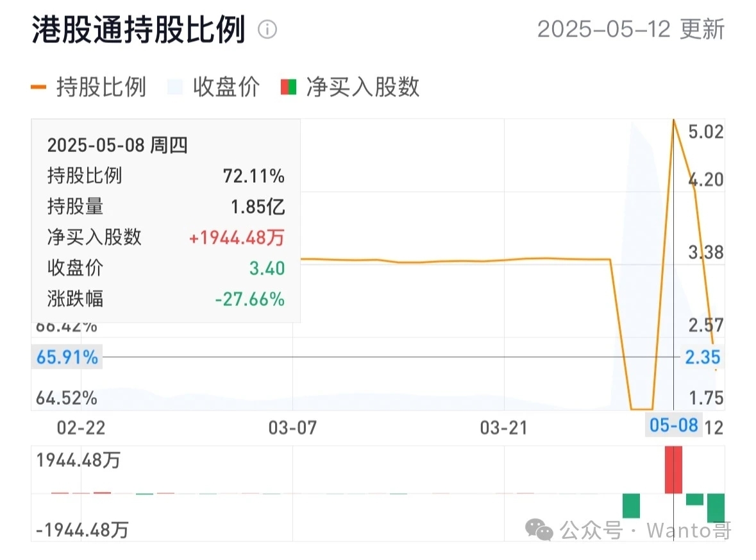Image resolution: width=756 pixels, height=560 pixels.
Task: Click the large red net-buy bar
Action: tap(673, 470)
